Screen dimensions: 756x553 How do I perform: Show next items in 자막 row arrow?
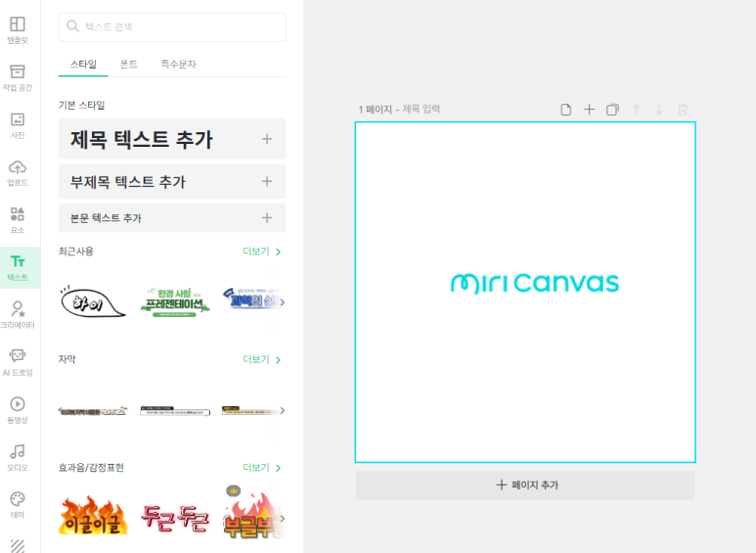pyautogui.click(x=282, y=411)
